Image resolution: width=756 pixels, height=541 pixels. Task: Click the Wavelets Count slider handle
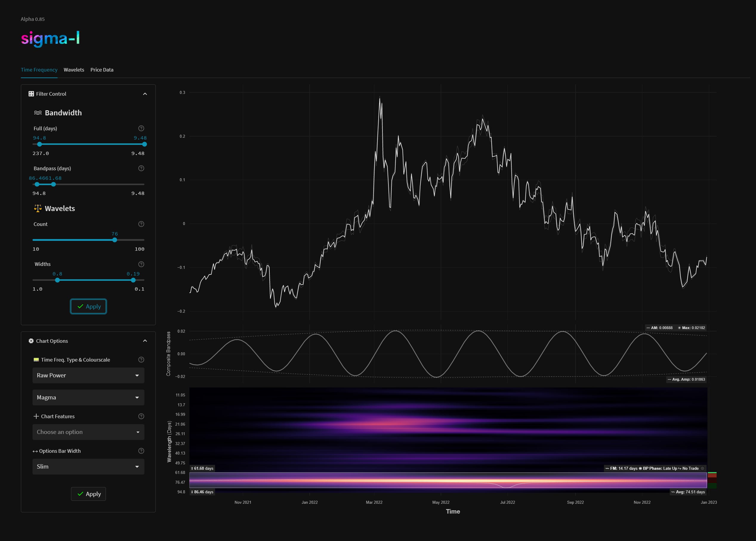pyautogui.click(x=115, y=240)
